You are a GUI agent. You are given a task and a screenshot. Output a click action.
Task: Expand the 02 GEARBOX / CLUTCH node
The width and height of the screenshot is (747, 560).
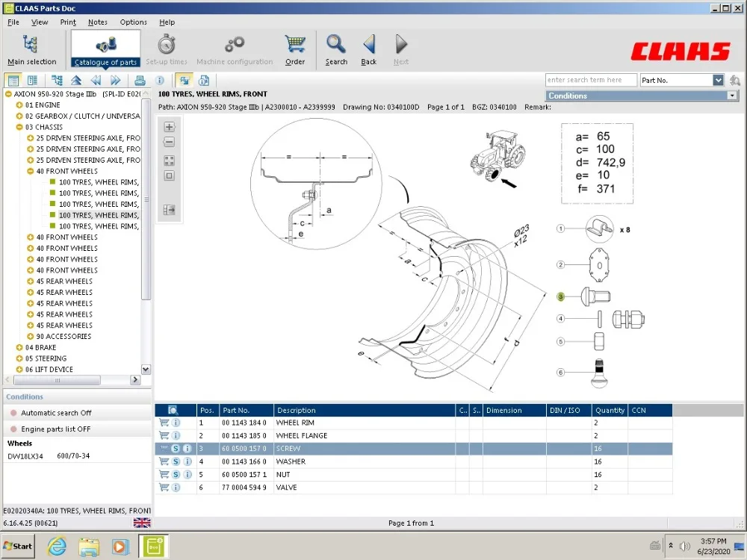click(x=19, y=116)
